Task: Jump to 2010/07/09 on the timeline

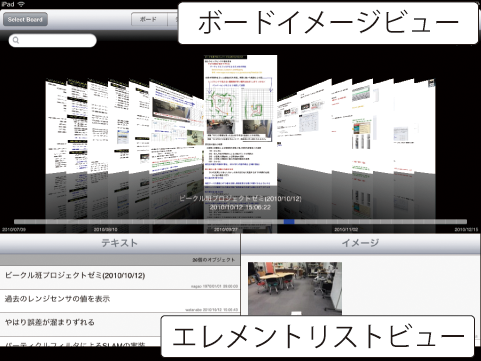Action: (14, 230)
